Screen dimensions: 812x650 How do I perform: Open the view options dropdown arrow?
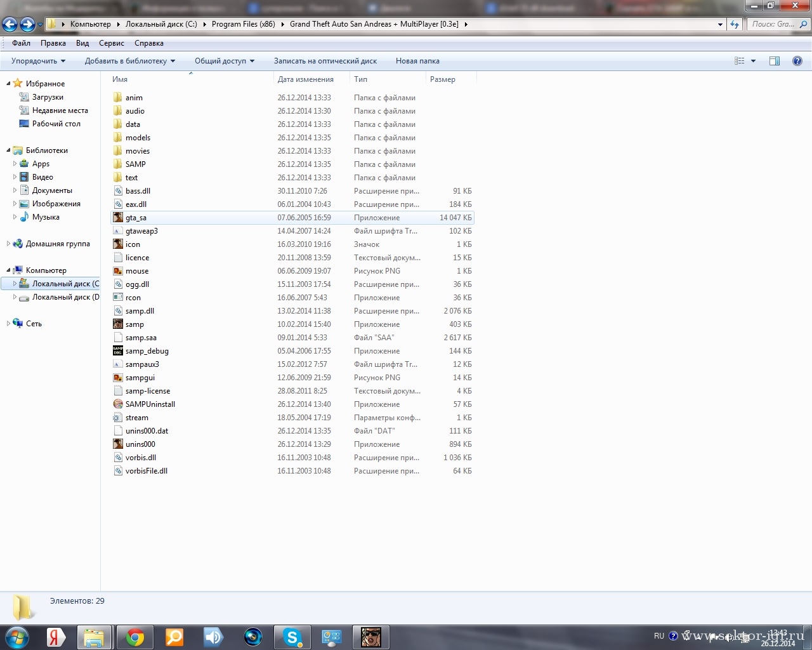(753, 61)
